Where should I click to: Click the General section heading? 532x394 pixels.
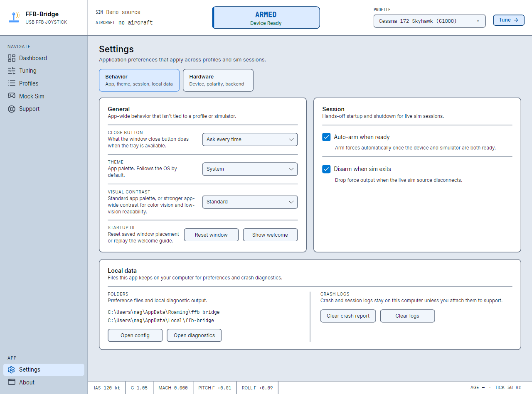(x=119, y=109)
